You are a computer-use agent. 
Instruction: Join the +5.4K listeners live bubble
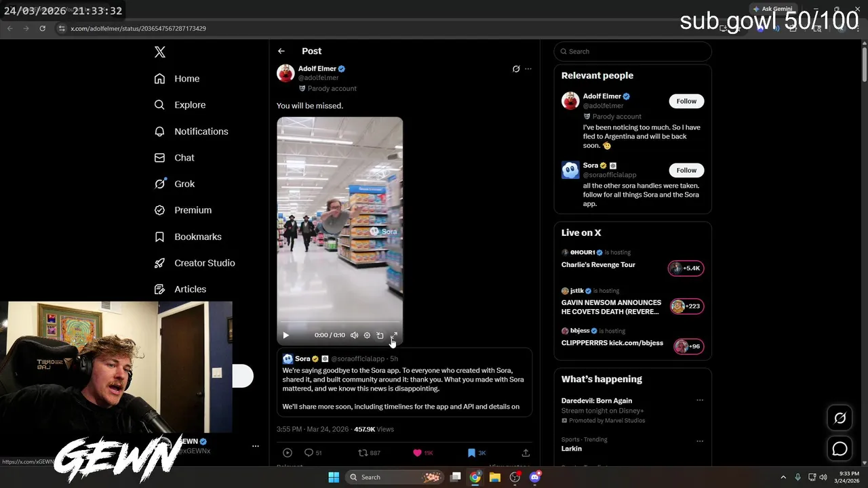[686, 268]
